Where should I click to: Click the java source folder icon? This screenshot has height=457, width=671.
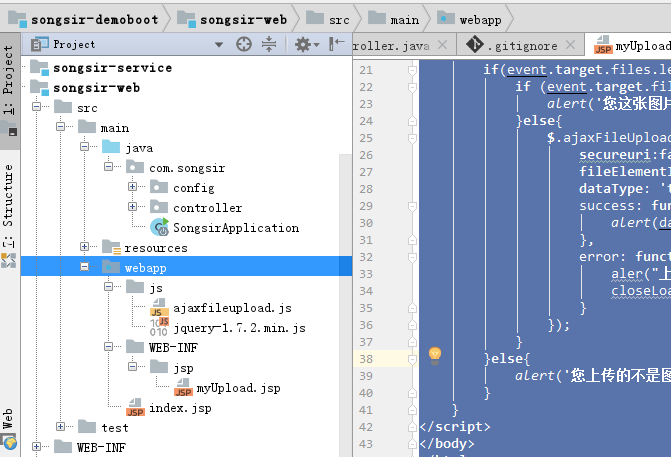click(x=111, y=147)
